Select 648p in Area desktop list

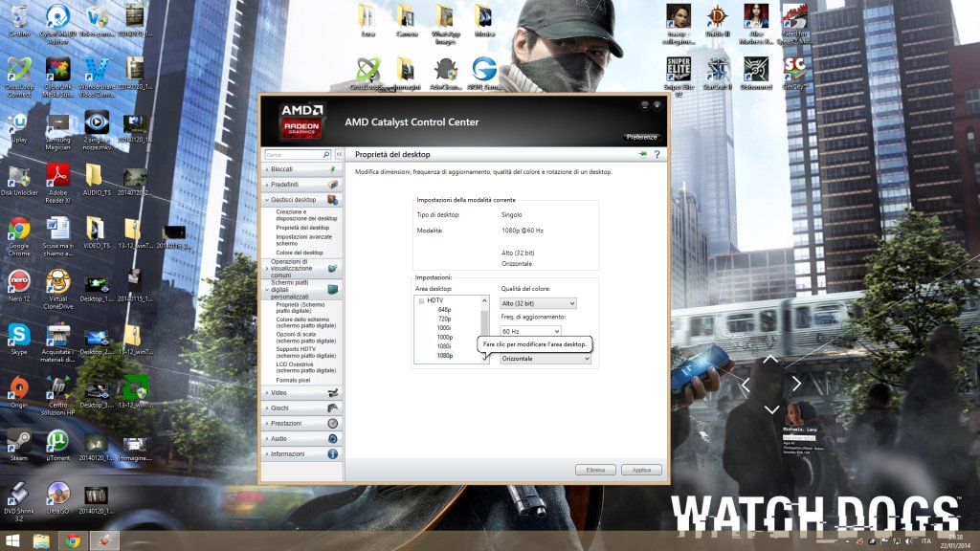pyautogui.click(x=444, y=310)
